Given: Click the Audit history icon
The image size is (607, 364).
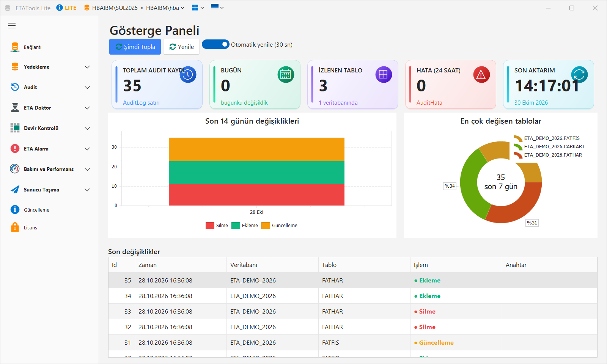Looking at the screenshot, I should pos(15,87).
